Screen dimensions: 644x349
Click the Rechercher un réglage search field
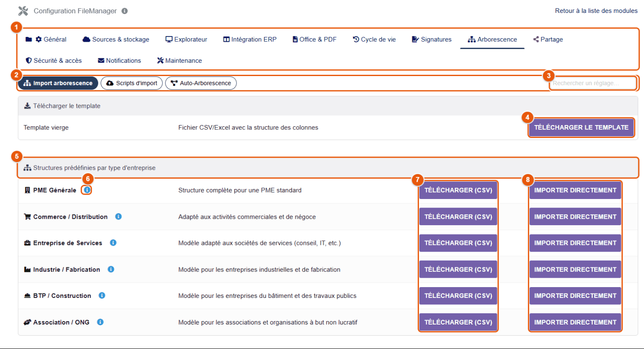click(592, 83)
